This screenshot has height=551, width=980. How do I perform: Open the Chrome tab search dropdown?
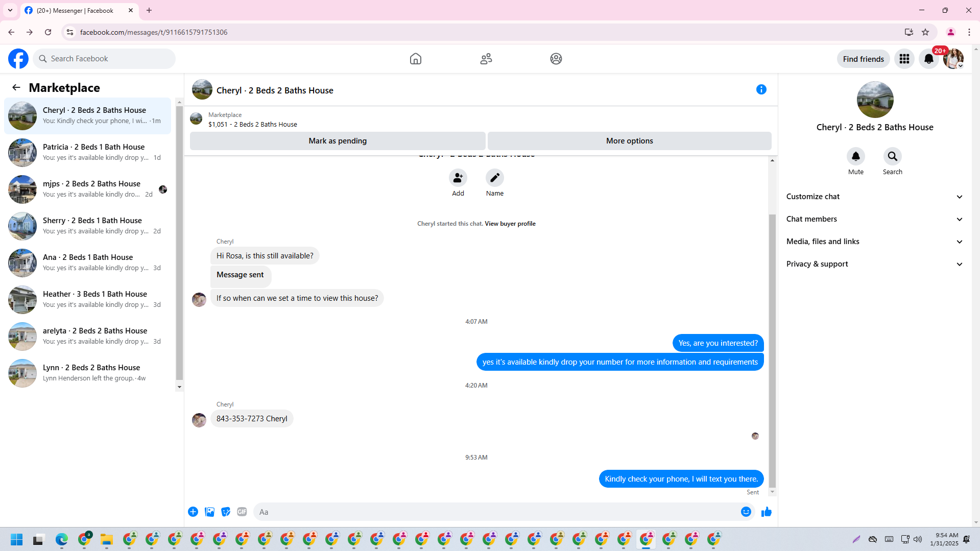[10, 10]
